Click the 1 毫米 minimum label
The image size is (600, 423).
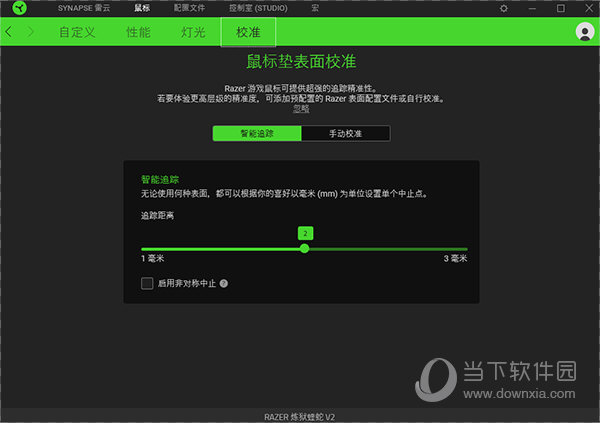pyautogui.click(x=153, y=258)
